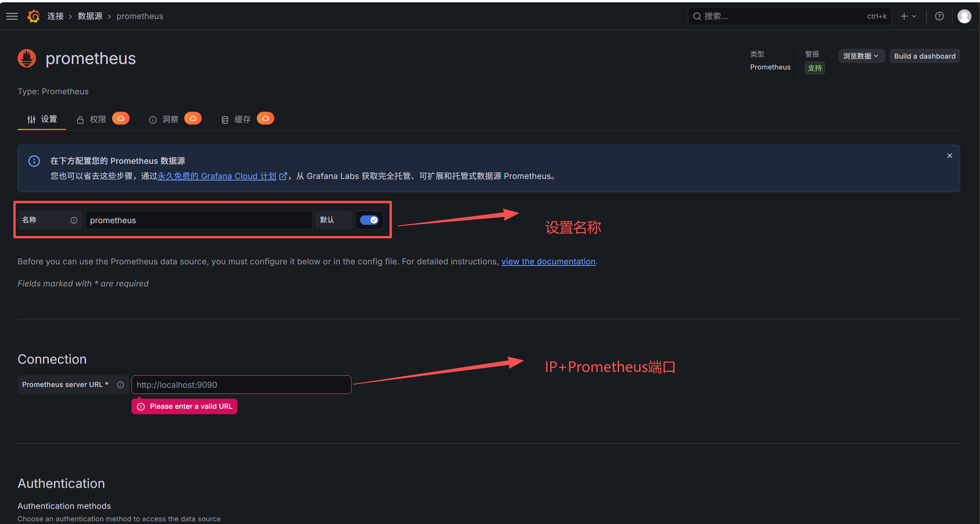Image resolution: width=980 pixels, height=524 pixels.
Task: Click the blue info icon in banner
Action: 34,161
